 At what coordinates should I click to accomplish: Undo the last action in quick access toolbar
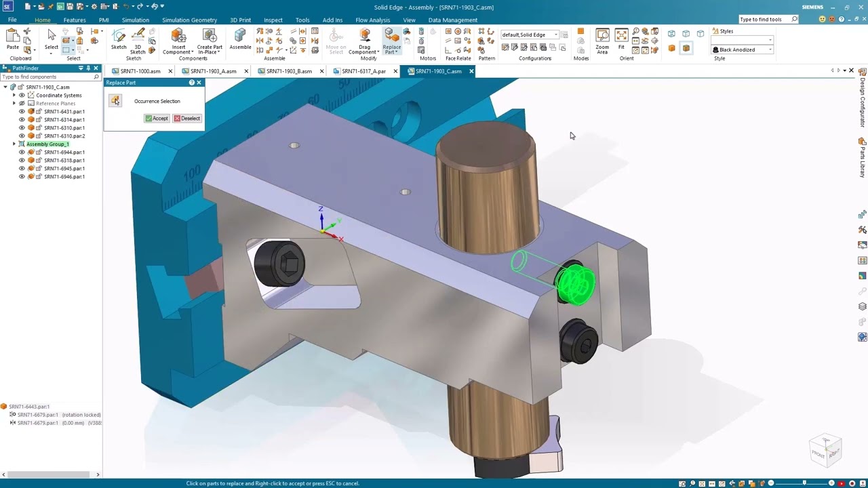[x=126, y=7]
